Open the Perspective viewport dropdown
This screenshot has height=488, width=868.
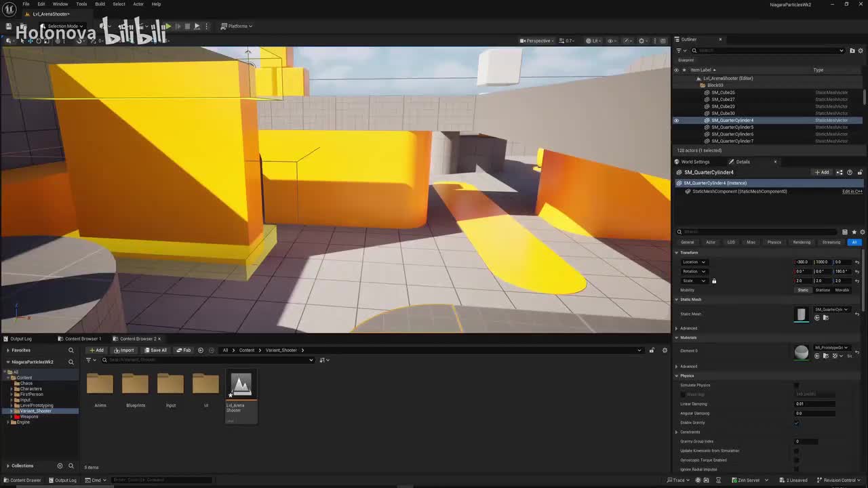pyautogui.click(x=536, y=41)
